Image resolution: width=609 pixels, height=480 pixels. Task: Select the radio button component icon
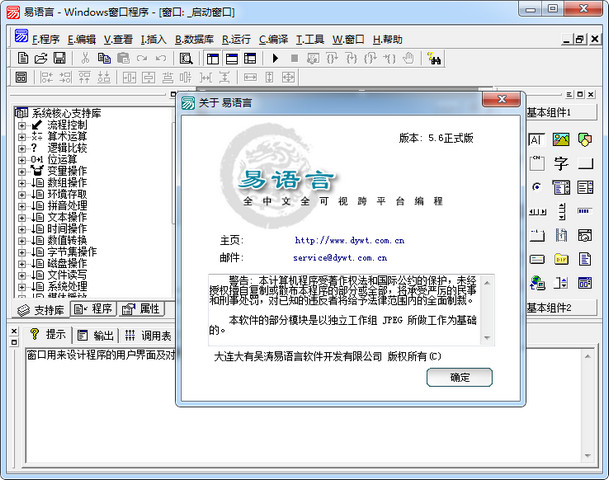[537, 187]
